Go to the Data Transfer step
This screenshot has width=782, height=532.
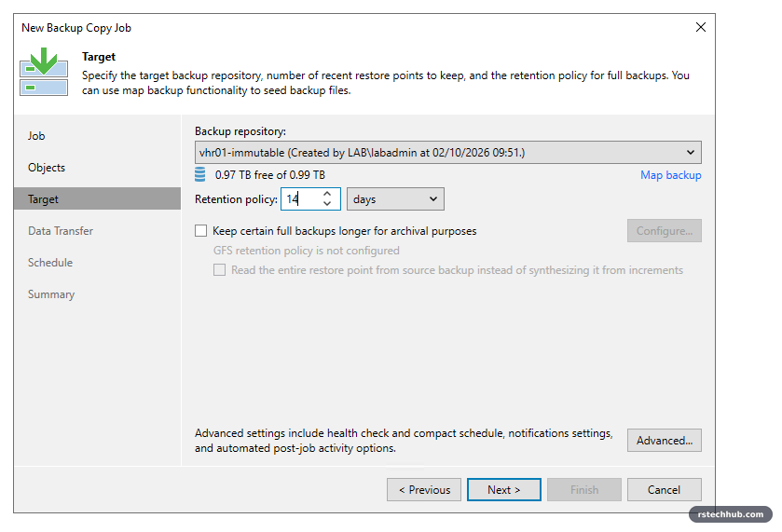click(61, 231)
